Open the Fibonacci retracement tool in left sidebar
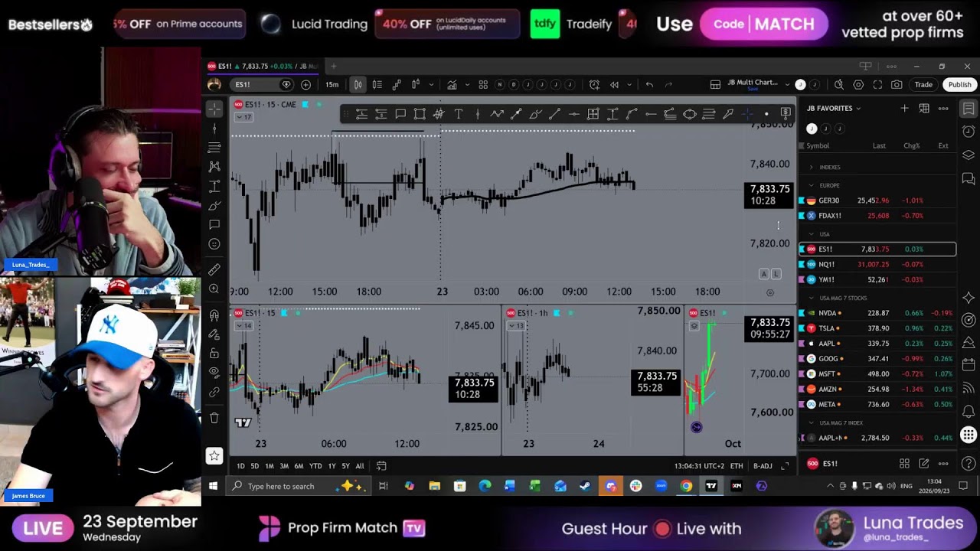980x551 pixels. pos(214,147)
